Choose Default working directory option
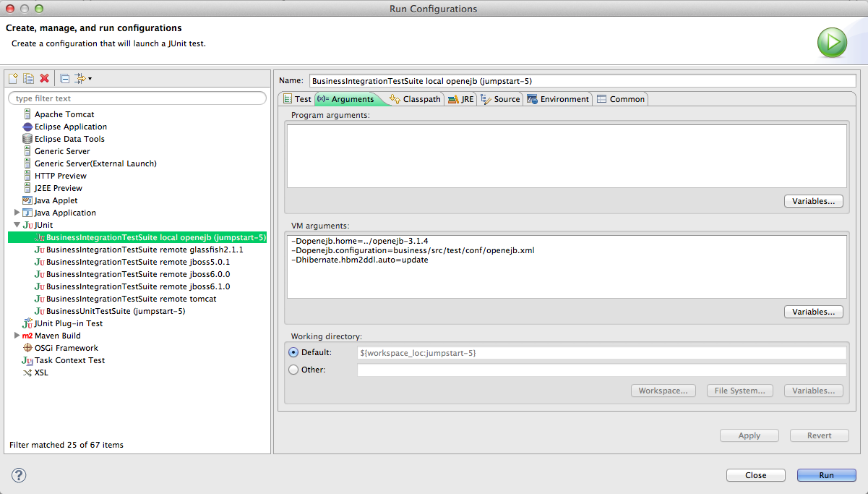Viewport: 868px width, 494px height. tap(293, 352)
